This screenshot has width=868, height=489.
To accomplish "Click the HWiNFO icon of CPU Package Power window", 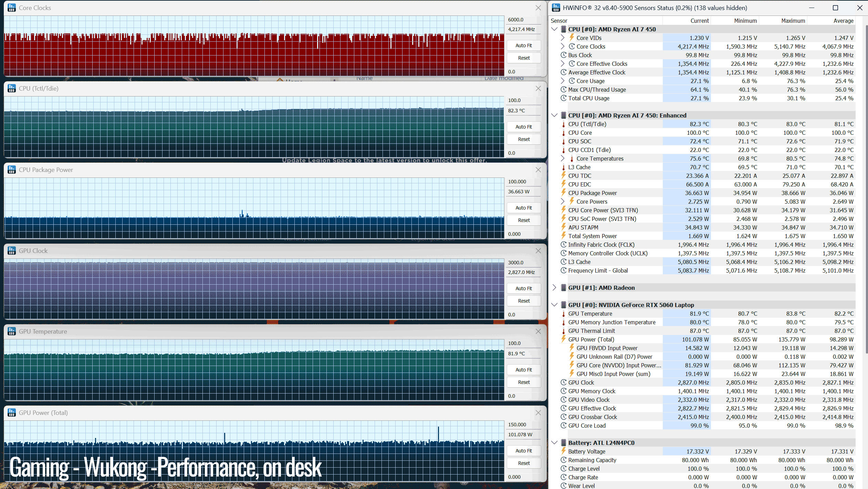I will point(12,170).
